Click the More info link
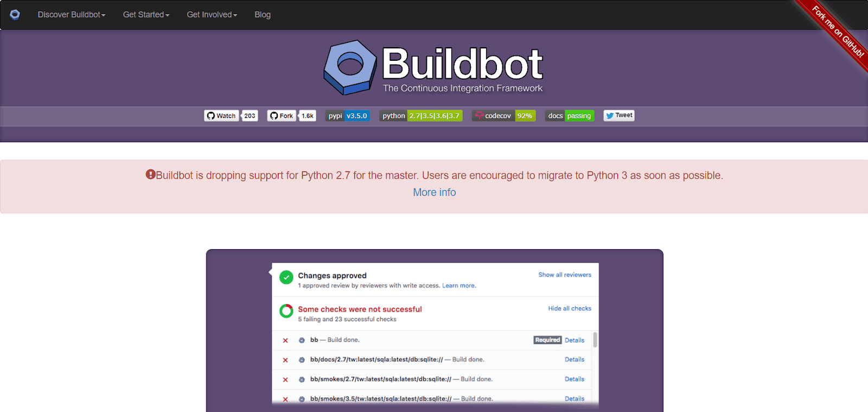The image size is (868, 412). pos(434,192)
